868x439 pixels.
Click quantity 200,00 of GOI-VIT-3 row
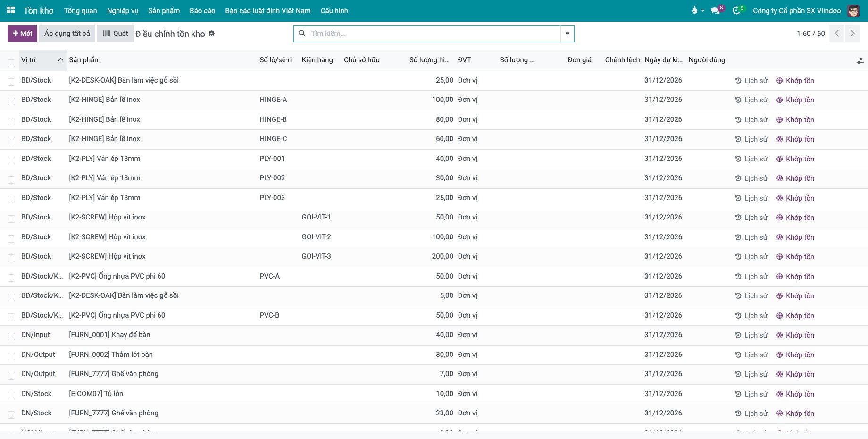442,256
